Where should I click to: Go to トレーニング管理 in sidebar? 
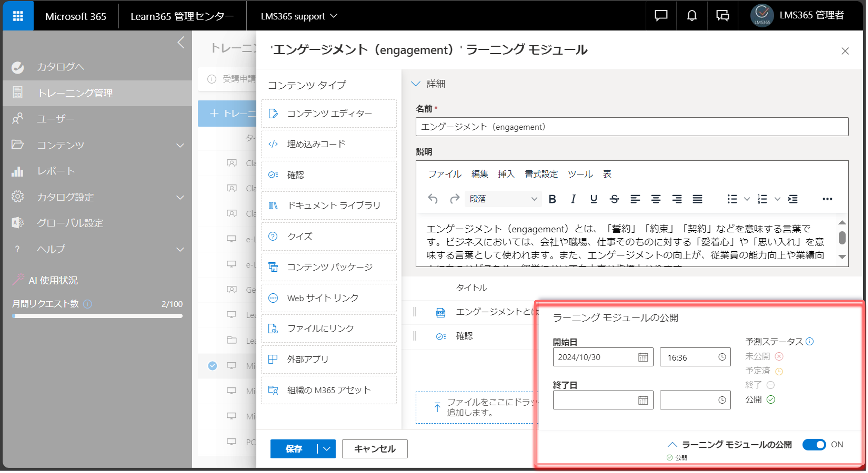(97, 93)
